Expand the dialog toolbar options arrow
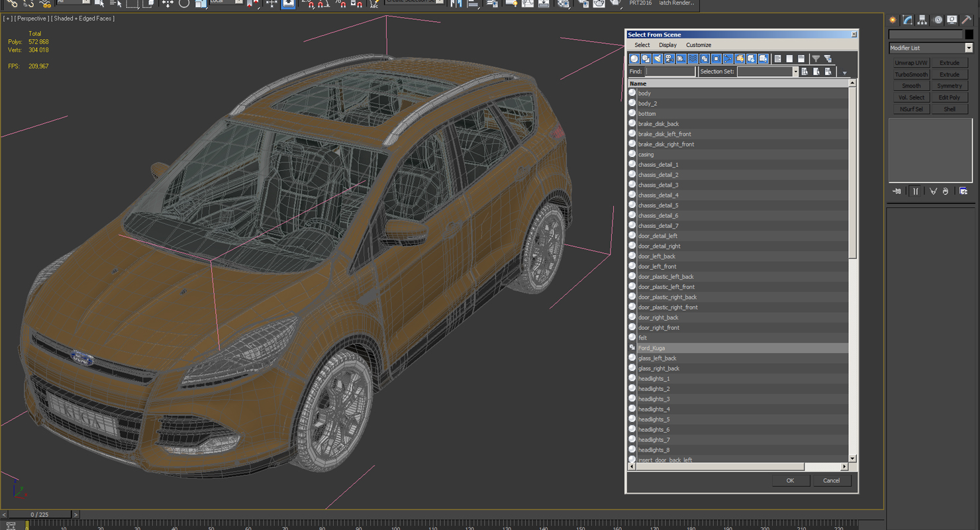 [844, 72]
